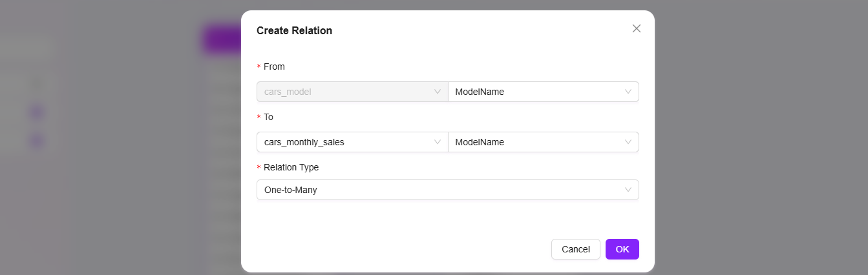Click the chevron icon beside cars_monthly_sales
The width and height of the screenshot is (868, 275).
pyautogui.click(x=438, y=142)
